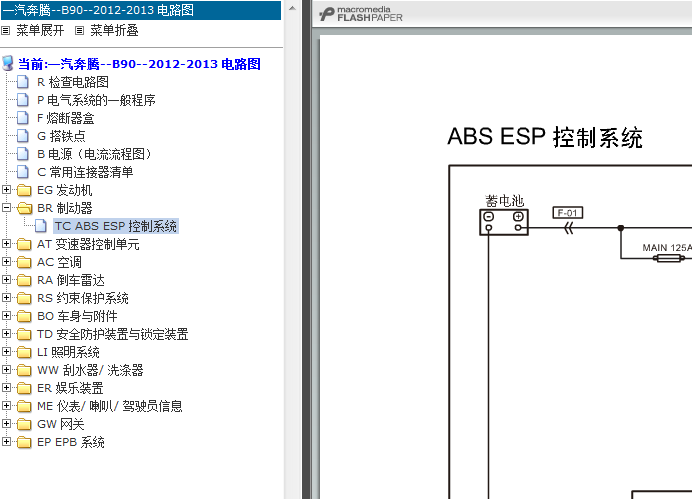692x499 pixels.
Task: Click the ABS ESP 控制系统 diagram title
Action: (x=545, y=137)
